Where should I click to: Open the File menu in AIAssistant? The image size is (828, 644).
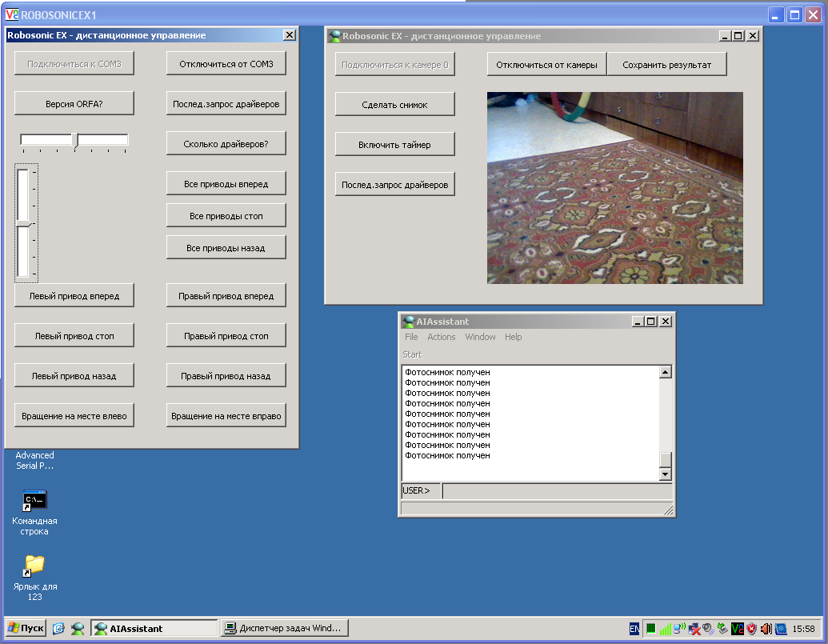(411, 337)
